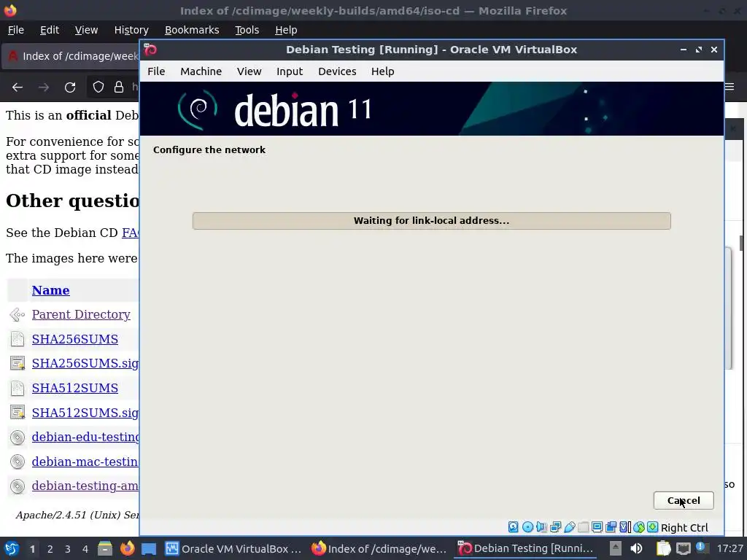Click the network monitor icon in system tray
Viewport: 747px width, 560px height.
pyautogui.click(x=683, y=548)
